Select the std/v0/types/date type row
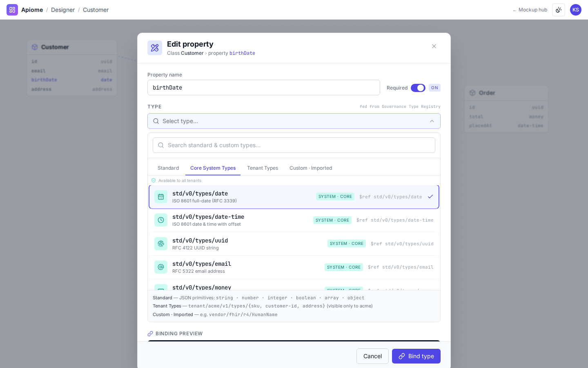This screenshot has width=588, height=368. coord(294,197)
